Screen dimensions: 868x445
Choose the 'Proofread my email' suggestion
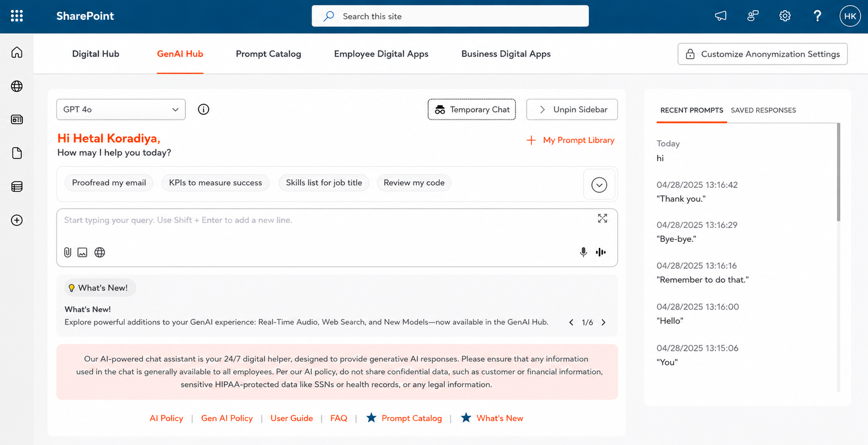(109, 183)
